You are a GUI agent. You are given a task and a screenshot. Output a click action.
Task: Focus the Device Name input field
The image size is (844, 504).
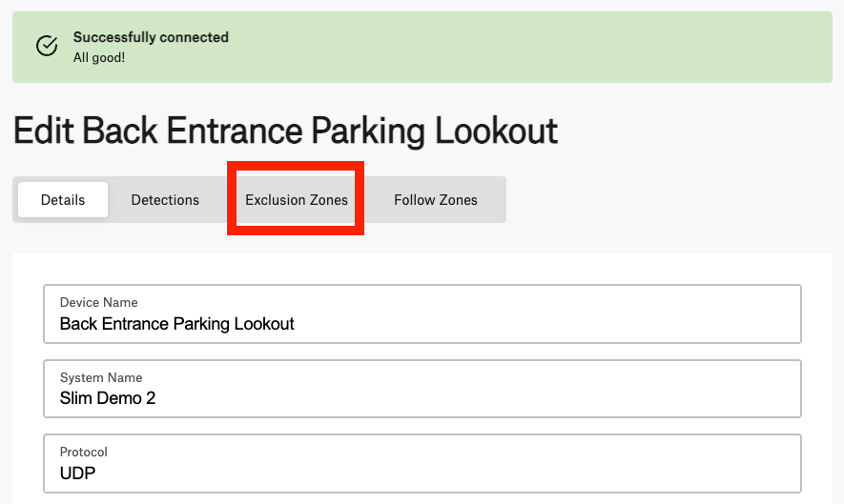(x=422, y=314)
